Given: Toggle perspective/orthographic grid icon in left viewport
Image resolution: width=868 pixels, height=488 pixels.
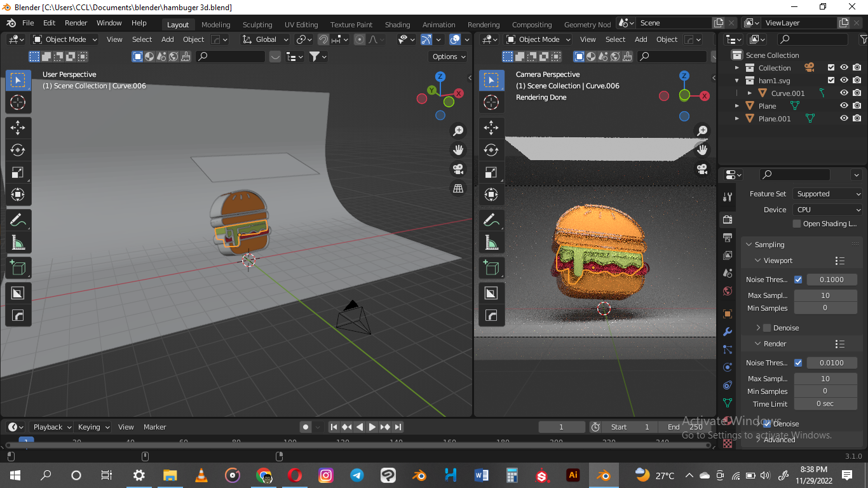Looking at the screenshot, I should [x=458, y=188].
